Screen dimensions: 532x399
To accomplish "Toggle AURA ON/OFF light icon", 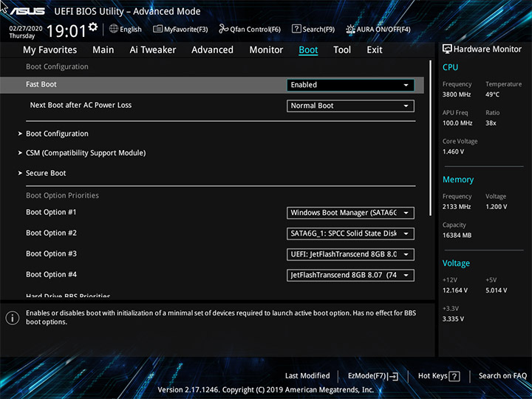I will click(x=350, y=29).
